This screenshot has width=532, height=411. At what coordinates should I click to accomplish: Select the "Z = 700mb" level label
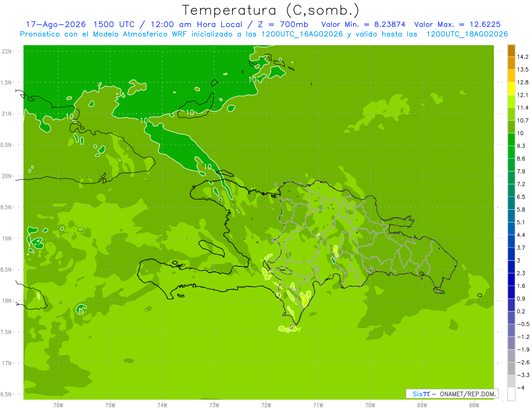click(x=282, y=24)
